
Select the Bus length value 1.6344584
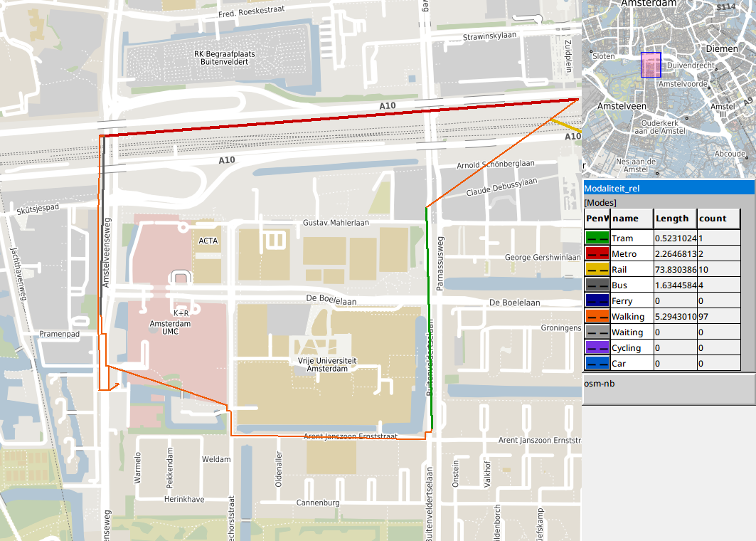[x=676, y=285]
